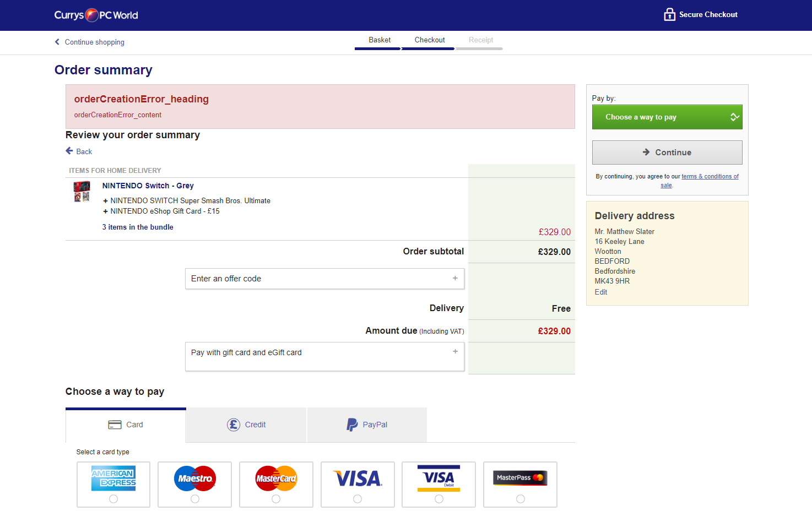Image resolution: width=812 pixels, height=511 pixels.
Task: Select the Maestro radio button
Action: [195, 499]
